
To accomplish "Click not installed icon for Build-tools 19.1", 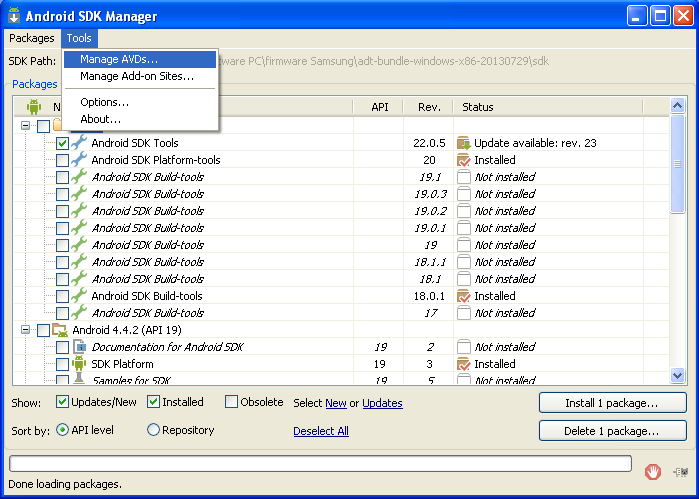I will point(464,177).
